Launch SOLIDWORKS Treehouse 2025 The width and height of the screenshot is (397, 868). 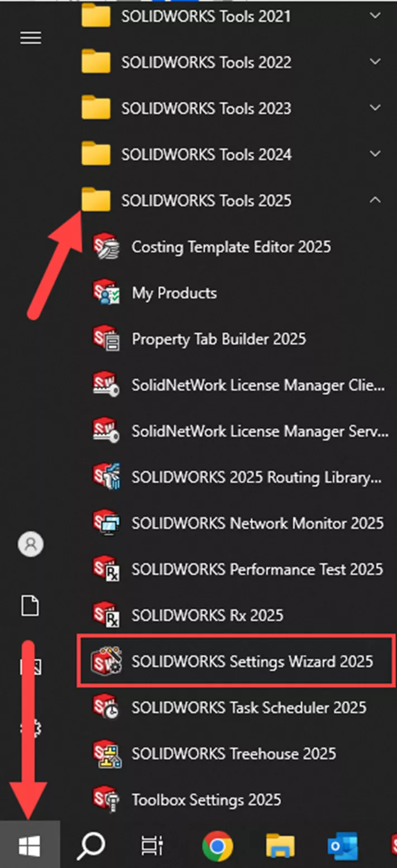[x=232, y=754]
